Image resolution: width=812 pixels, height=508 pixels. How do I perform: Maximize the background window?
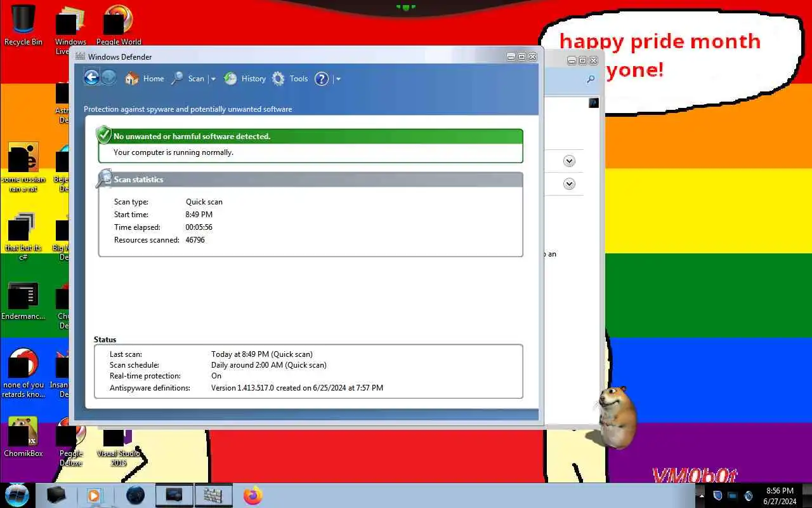(x=582, y=61)
